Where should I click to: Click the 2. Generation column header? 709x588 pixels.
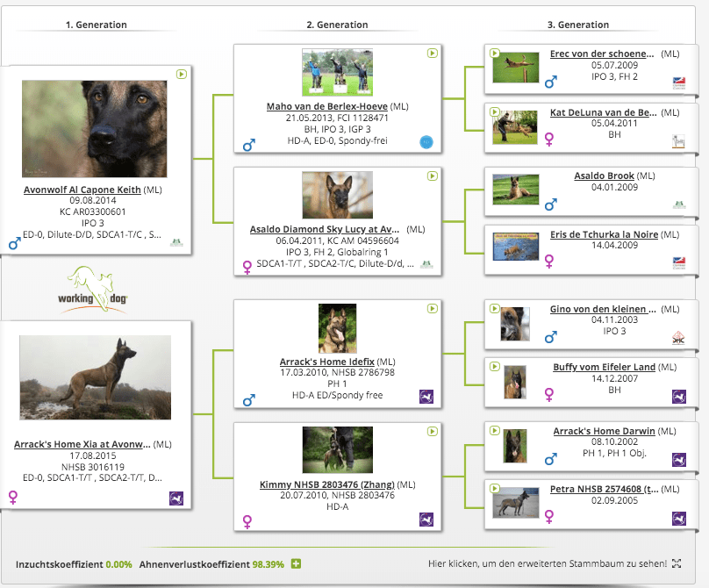tap(337, 25)
